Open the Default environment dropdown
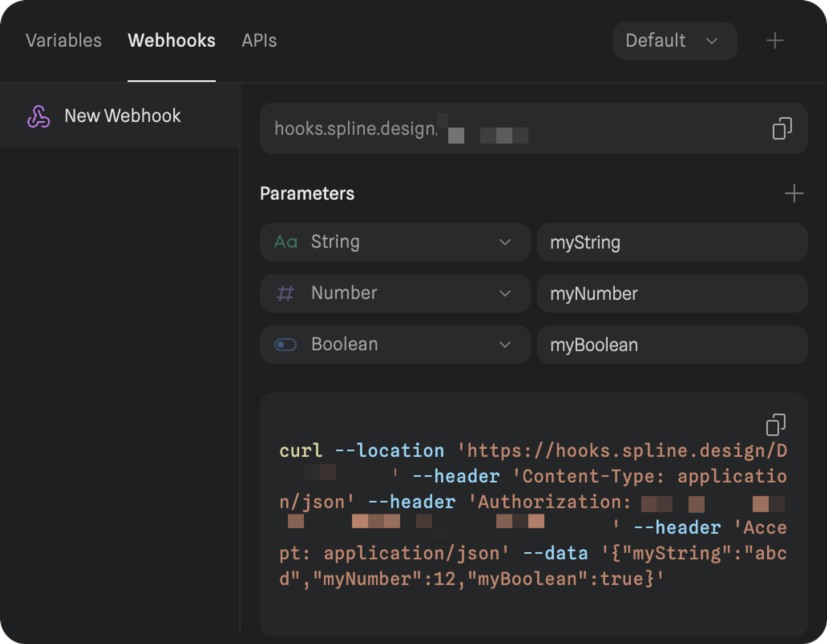Viewport: 827px width, 644px height. (x=674, y=41)
